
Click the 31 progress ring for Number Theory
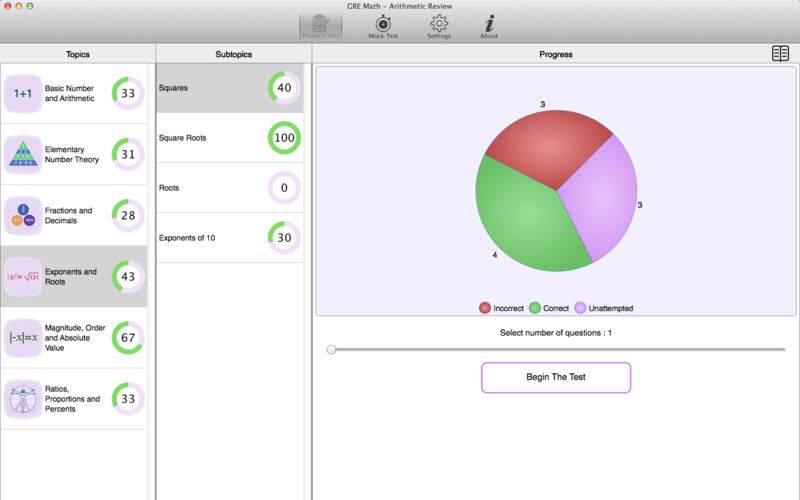(128, 154)
